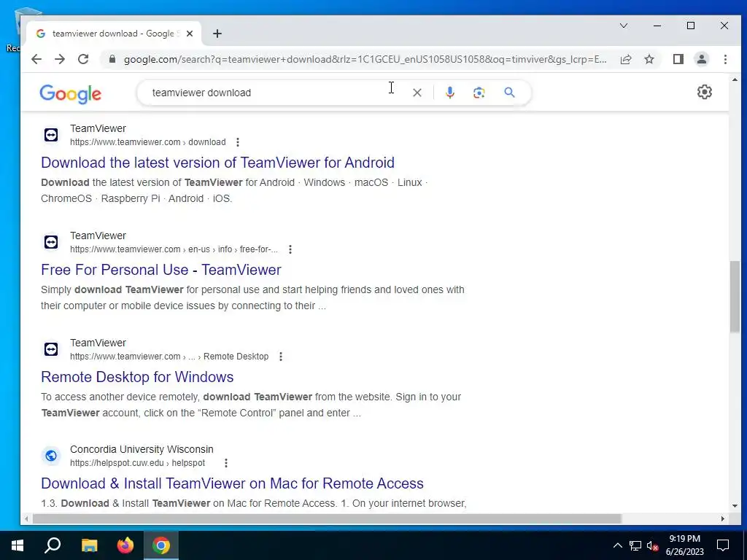The width and height of the screenshot is (747, 560).
Task: Click TeamViewer favicon beside the Free For Personal Use result
Action: coord(51,242)
